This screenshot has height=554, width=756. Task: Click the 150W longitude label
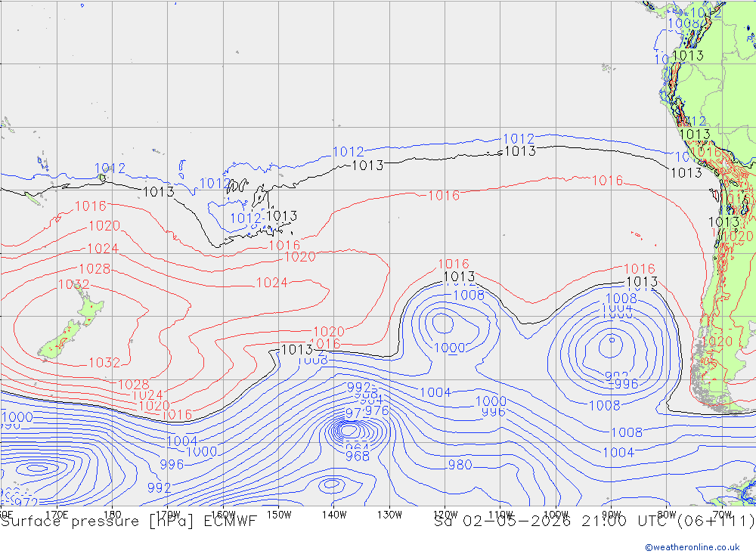(x=279, y=515)
